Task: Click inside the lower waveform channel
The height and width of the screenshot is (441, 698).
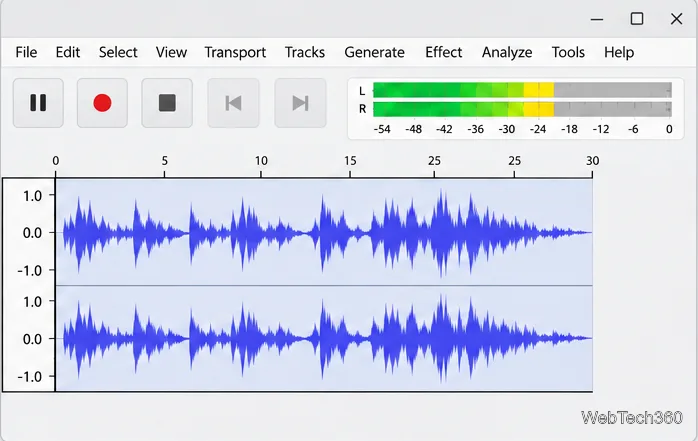Action: [324, 338]
